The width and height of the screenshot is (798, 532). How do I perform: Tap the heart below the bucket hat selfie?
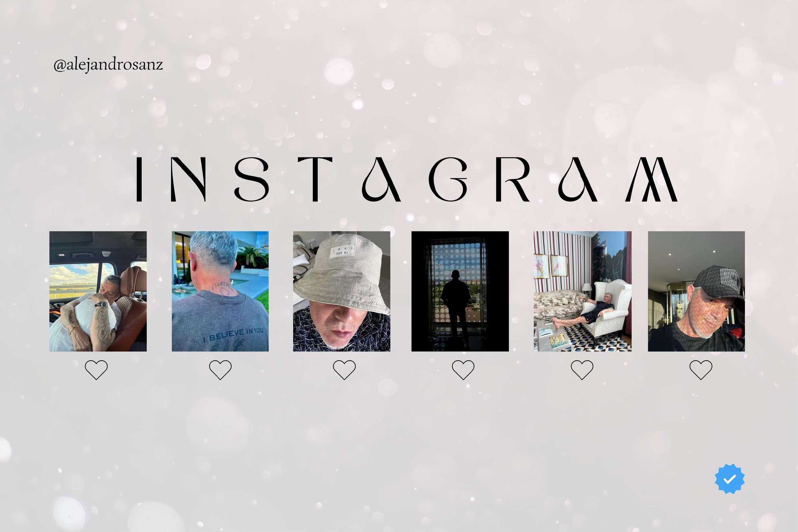[344, 370]
